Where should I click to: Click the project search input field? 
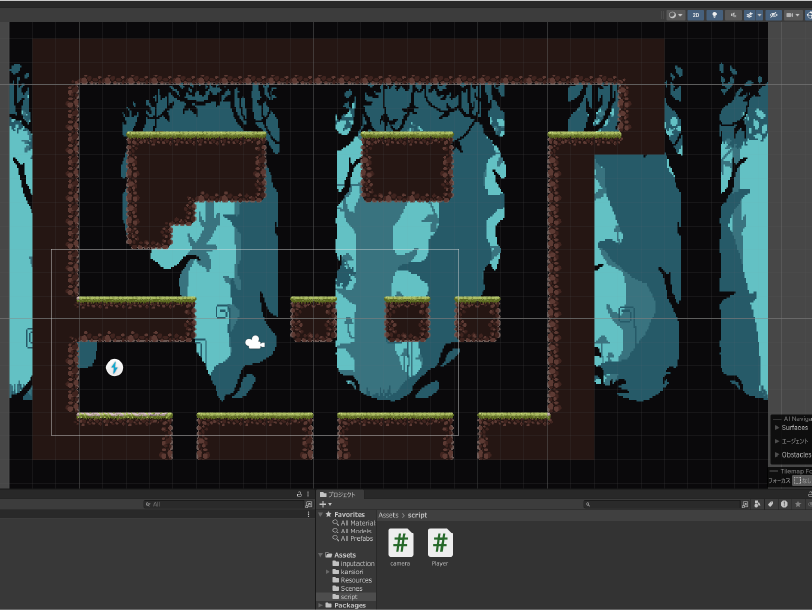point(660,504)
